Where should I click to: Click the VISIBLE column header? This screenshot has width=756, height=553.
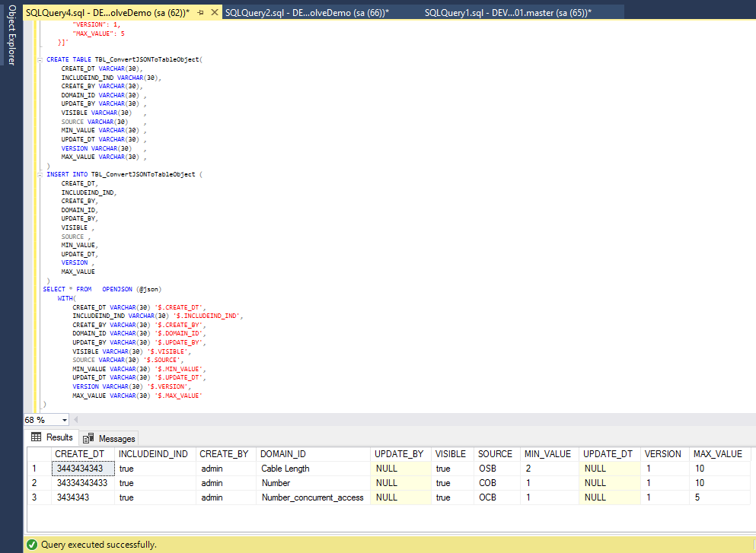452,454
